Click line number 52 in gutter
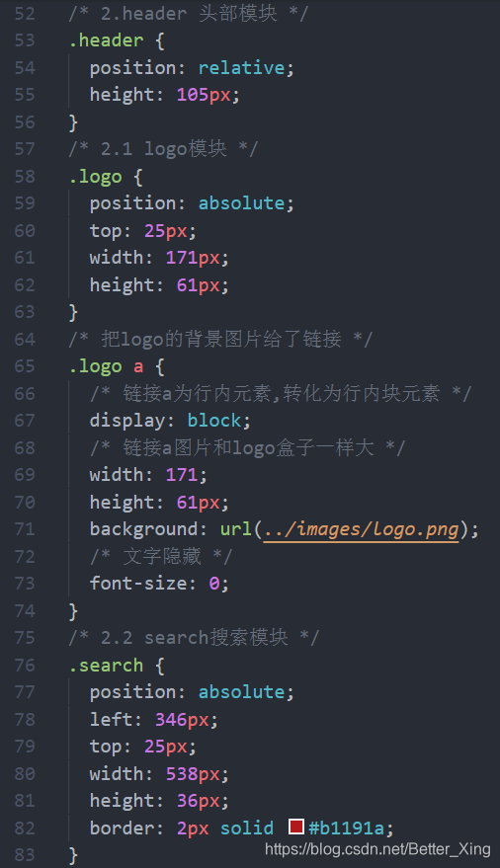 (x=25, y=13)
